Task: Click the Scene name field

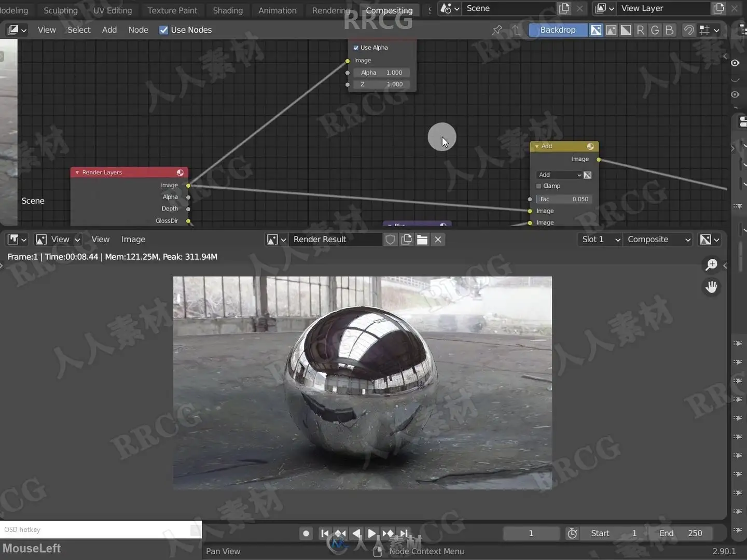Action: [509, 8]
